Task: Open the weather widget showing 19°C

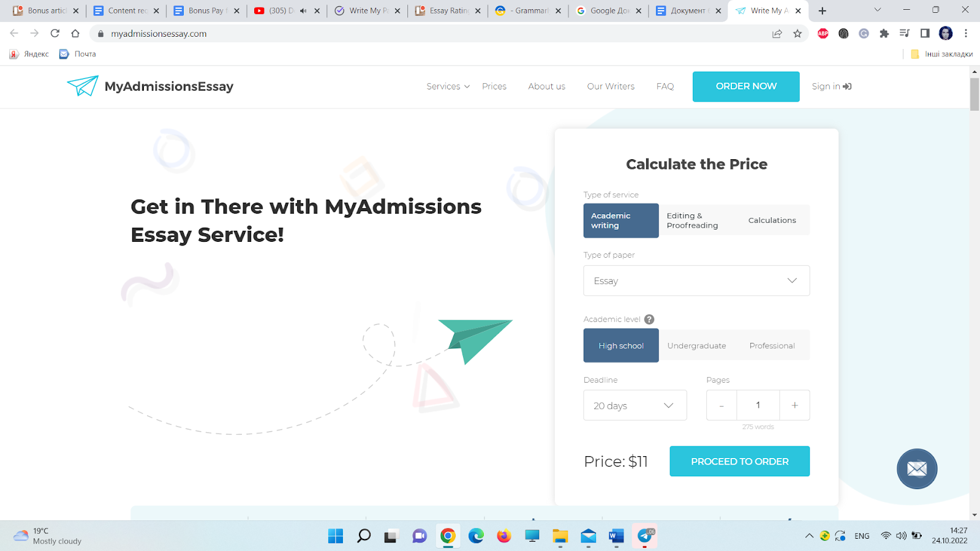Action: point(48,536)
